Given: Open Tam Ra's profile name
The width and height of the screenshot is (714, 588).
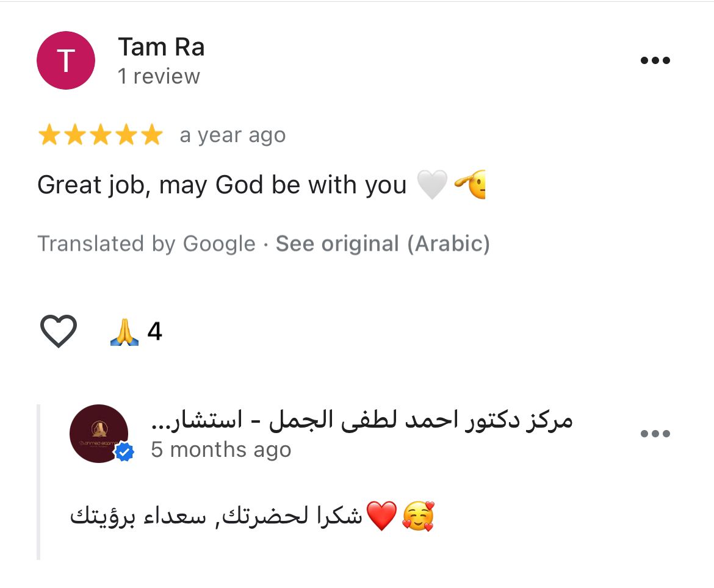Looking at the screenshot, I should point(161,47).
